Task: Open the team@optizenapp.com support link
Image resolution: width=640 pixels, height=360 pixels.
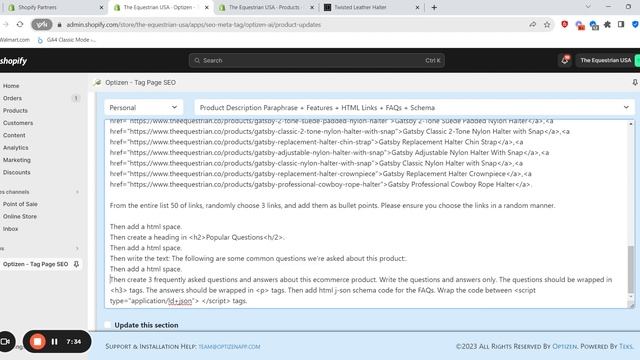Action: pyautogui.click(x=229, y=347)
